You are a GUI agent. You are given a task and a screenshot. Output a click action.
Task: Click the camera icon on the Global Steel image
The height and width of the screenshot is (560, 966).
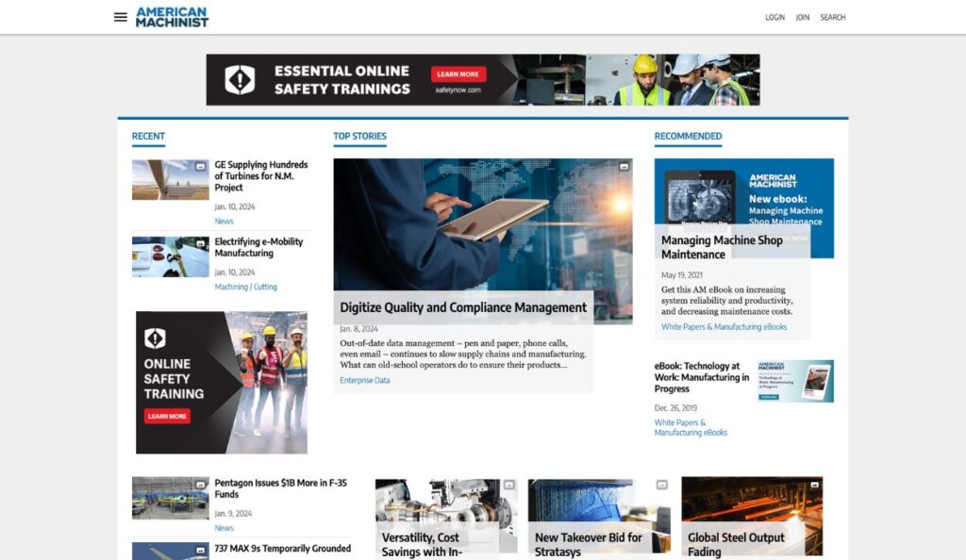pyautogui.click(x=814, y=484)
